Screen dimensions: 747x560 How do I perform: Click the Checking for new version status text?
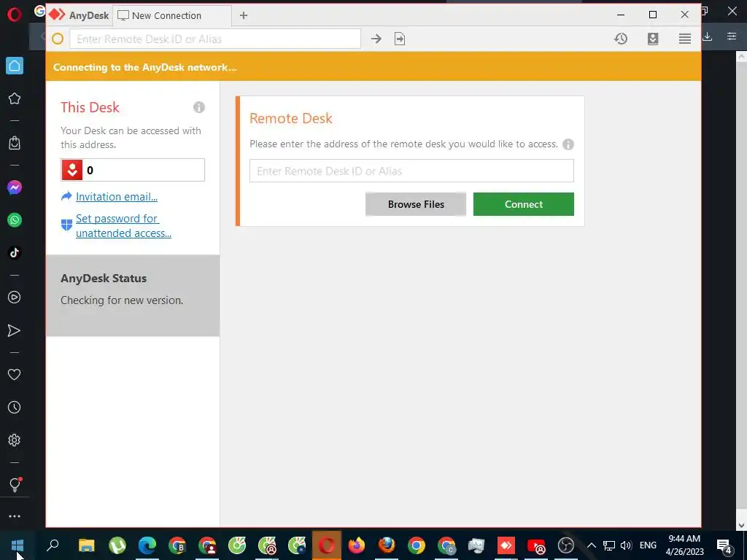(x=122, y=300)
